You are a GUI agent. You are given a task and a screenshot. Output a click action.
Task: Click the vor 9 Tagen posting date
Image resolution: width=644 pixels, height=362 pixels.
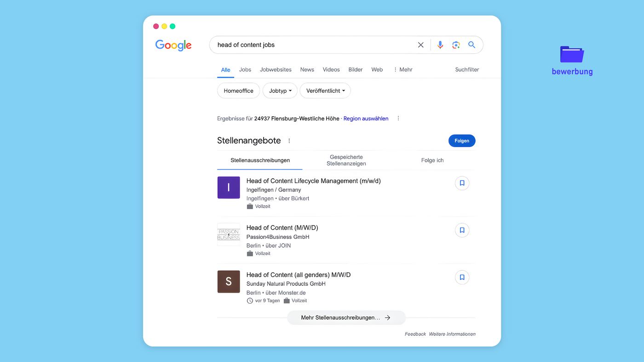pyautogui.click(x=268, y=301)
